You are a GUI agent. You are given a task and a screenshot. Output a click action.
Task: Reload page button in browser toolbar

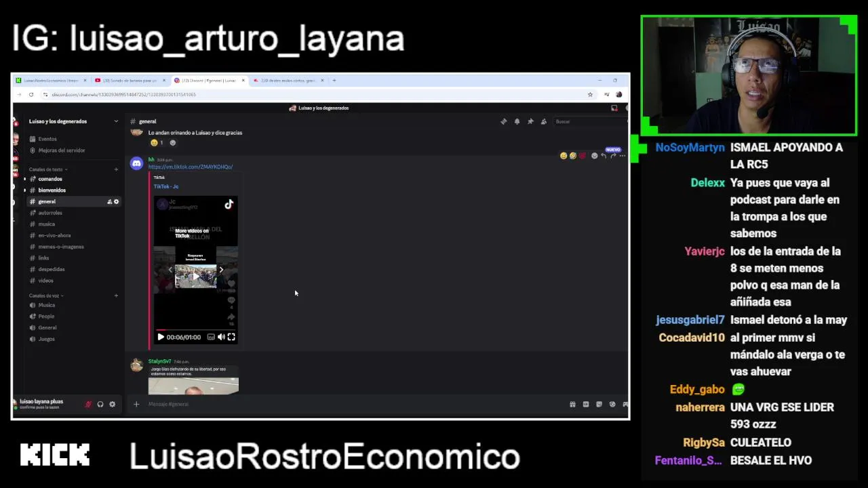[31, 94]
